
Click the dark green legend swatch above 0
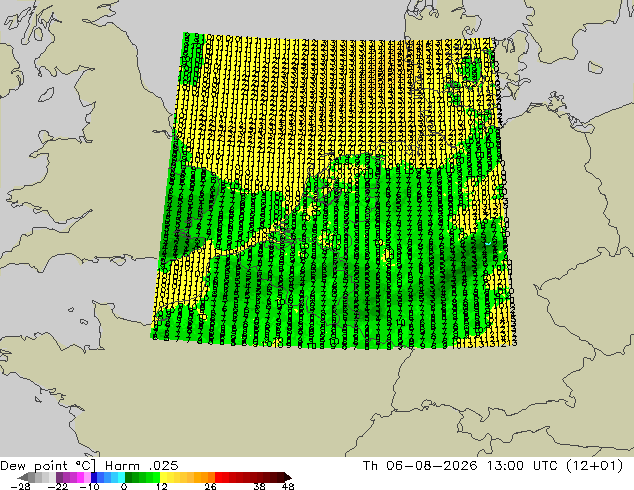pos(129,477)
